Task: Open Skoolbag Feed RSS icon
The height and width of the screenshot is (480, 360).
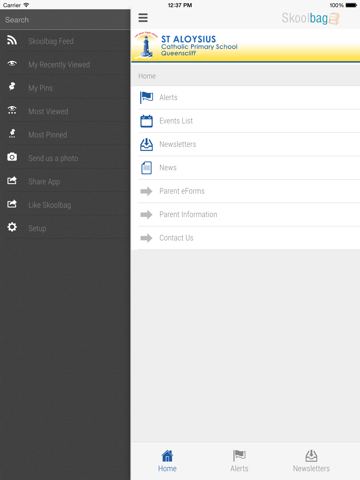Action: (x=12, y=40)
